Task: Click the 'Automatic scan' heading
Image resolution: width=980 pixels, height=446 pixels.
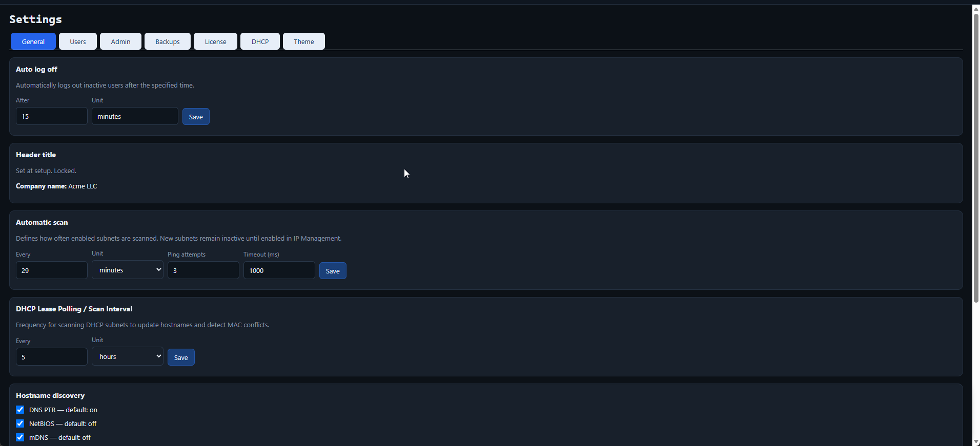Action: point(42,222)
